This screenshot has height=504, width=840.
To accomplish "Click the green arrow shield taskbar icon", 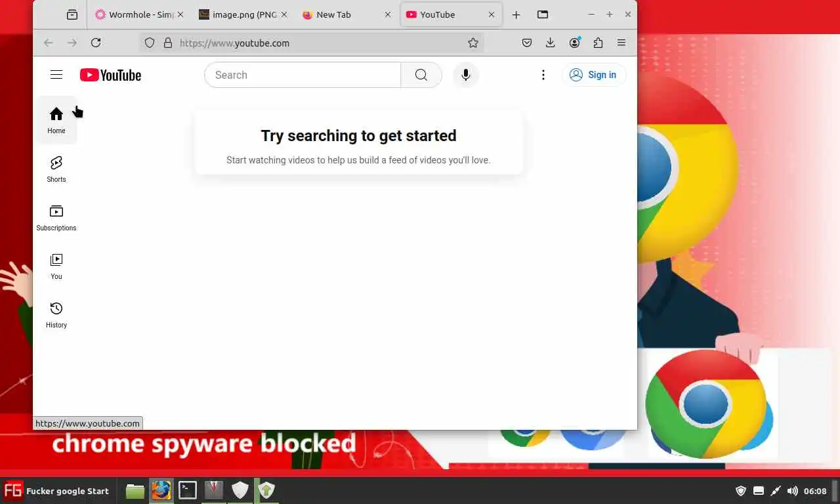I will tap(266, 490).
